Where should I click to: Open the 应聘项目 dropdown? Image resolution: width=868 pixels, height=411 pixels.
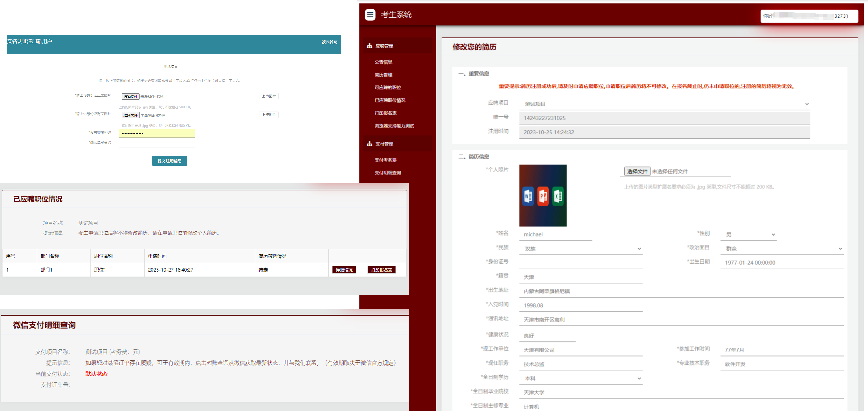point(664,104)
